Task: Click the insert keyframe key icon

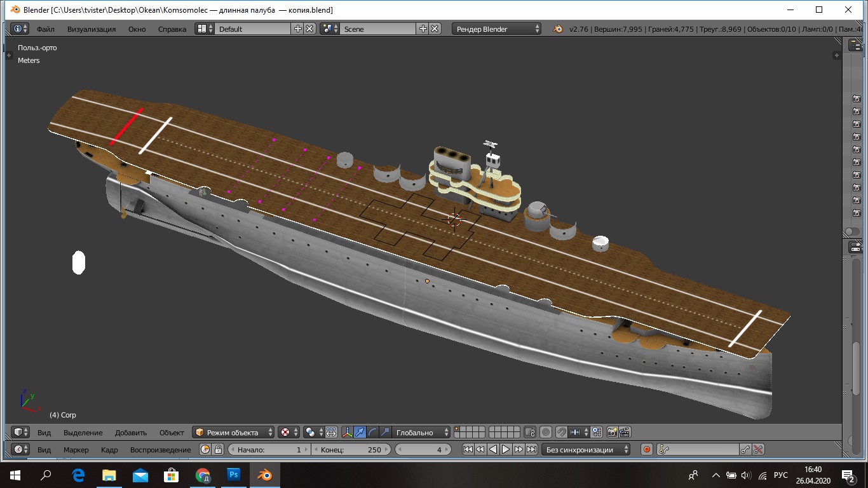Action: [745, 449]
